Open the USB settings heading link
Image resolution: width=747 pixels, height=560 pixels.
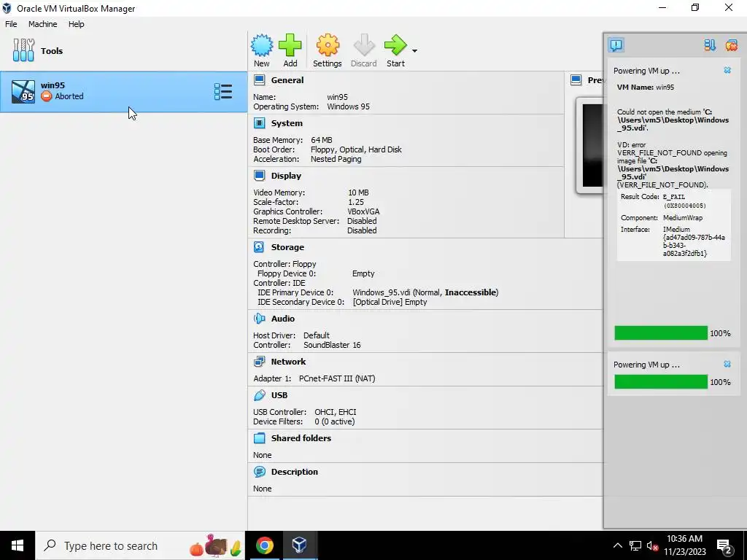[279, 395]
